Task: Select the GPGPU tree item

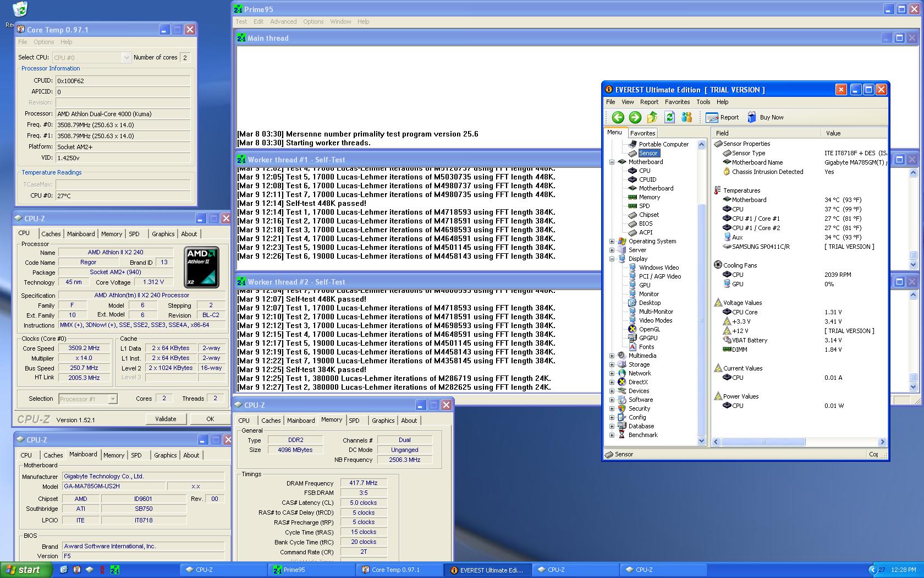Action: click(x=648, y=338)
